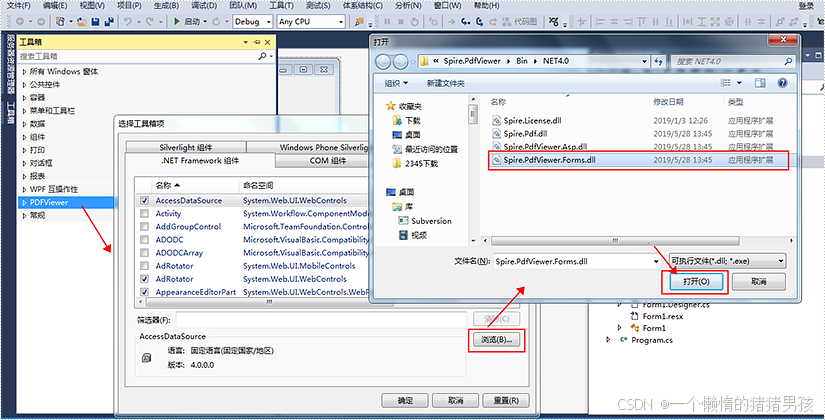Expand the 所有 Windows 窗体 toolbox group
Screen dimensions: 825x420
click(24, 72)
